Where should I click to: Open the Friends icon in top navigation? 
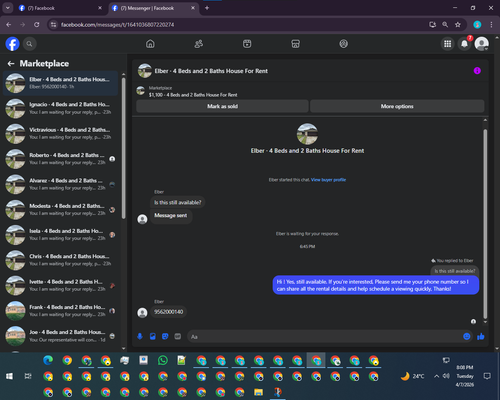click(199, 44)
